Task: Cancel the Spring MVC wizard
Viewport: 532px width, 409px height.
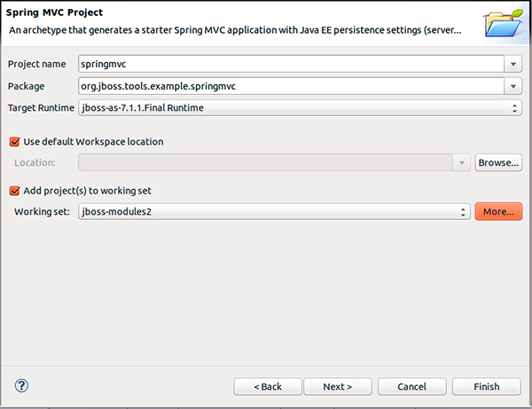Action: pyautogui.click(x=412, y=387)
